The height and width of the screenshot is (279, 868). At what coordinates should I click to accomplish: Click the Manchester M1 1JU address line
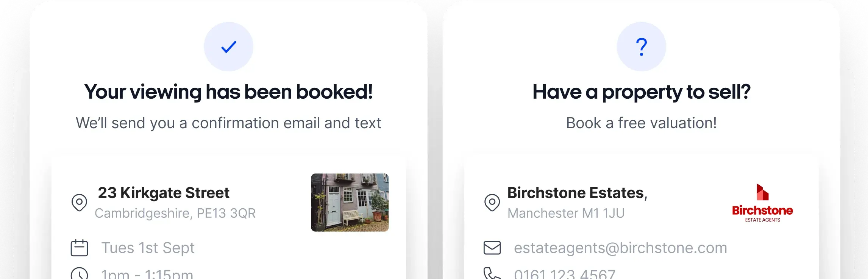566,213
